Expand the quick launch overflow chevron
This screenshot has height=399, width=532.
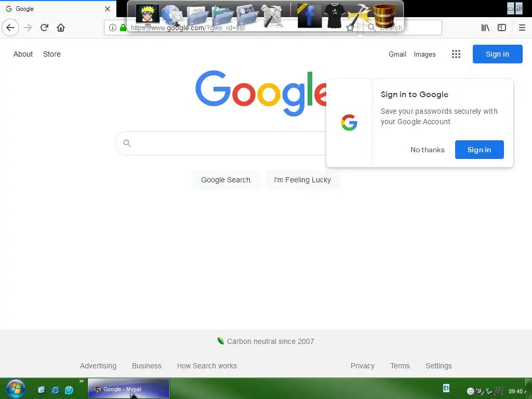[82, 381]
